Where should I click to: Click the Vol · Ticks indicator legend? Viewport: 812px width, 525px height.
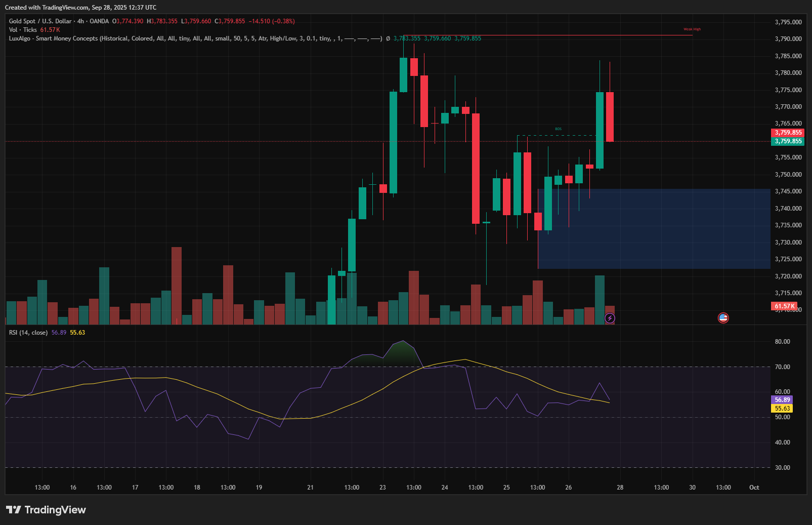point(23,30)
